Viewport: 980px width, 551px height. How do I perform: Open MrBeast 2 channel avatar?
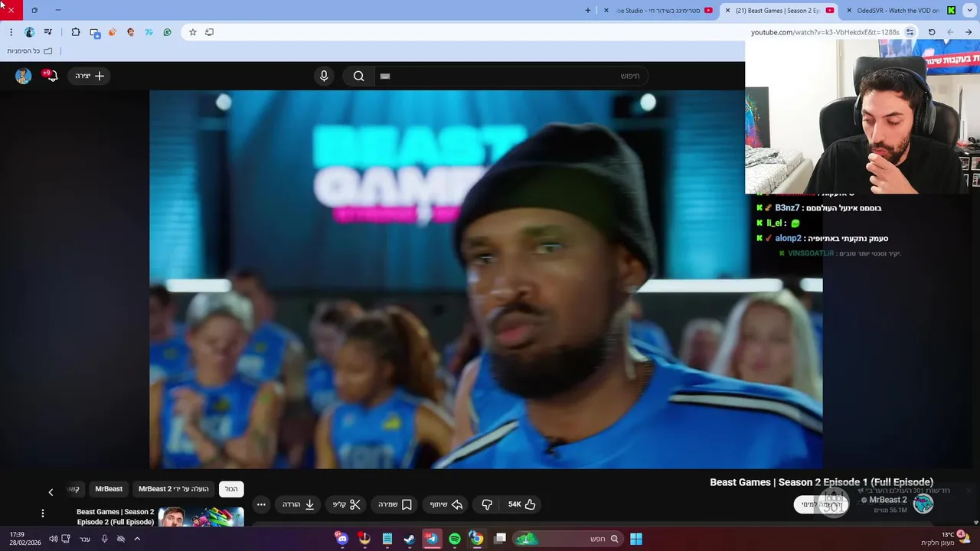(923, 504)
